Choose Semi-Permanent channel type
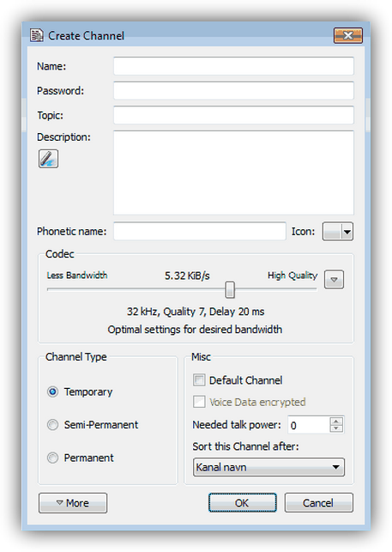The width and height of the screenshot is (392, 552). coord(53,425)
